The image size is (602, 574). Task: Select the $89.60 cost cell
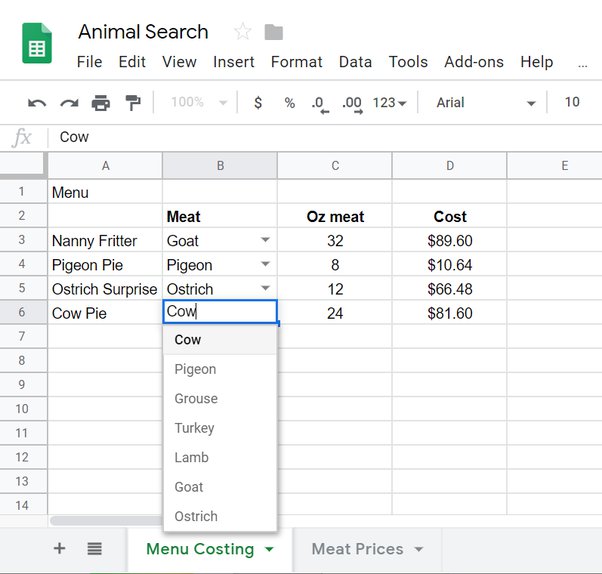click(x=450, y=240)
